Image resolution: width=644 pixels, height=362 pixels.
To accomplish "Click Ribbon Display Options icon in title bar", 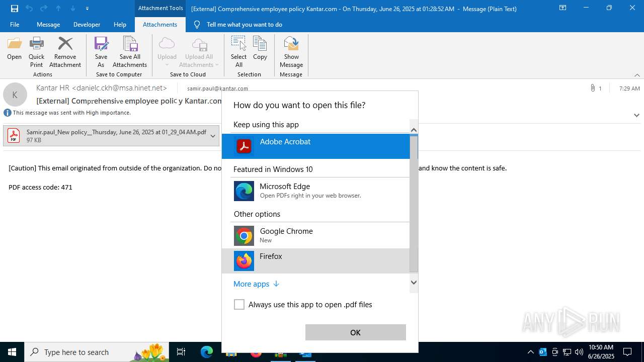I will coord(563,8).
